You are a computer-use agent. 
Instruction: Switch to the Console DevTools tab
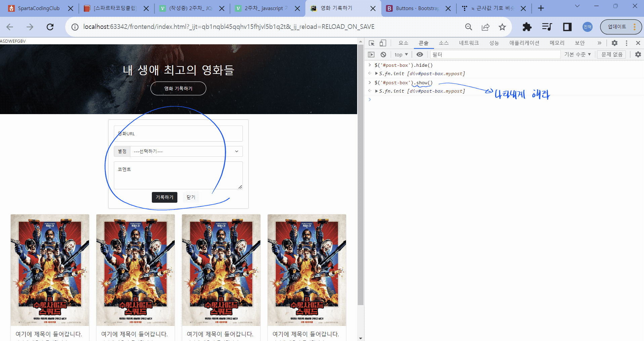point(424,43)
